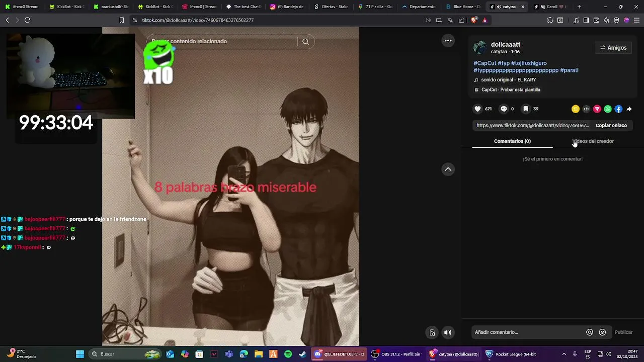Screen dimensions: 644x362
Task: Open more share options arrow
Action: 629,109
